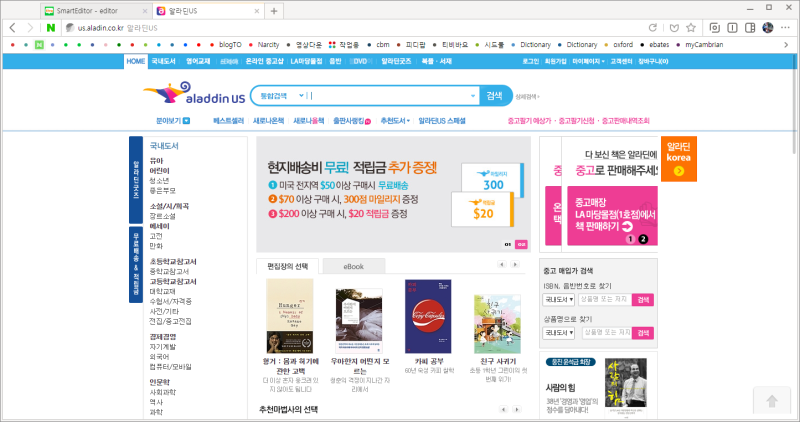Screen dimensions: 800x422
Task: Open the myCambrian bookmark
Action: coord(699,44)
